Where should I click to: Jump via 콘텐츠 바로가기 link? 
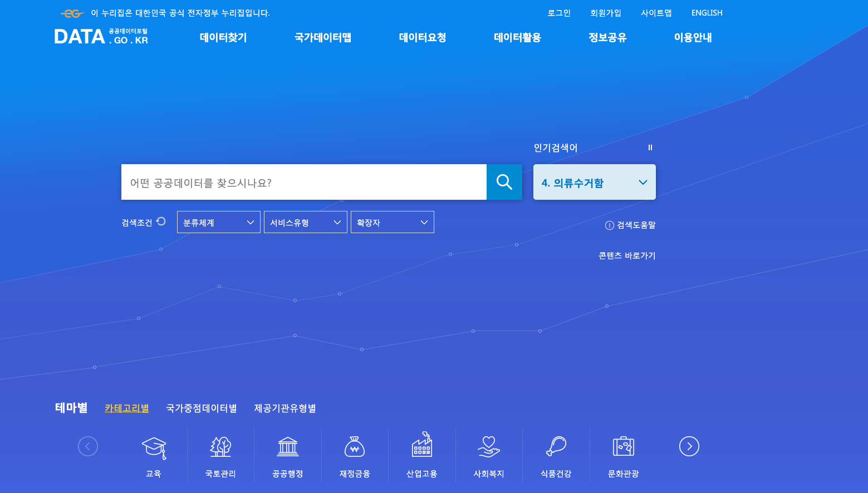point(627,255)
